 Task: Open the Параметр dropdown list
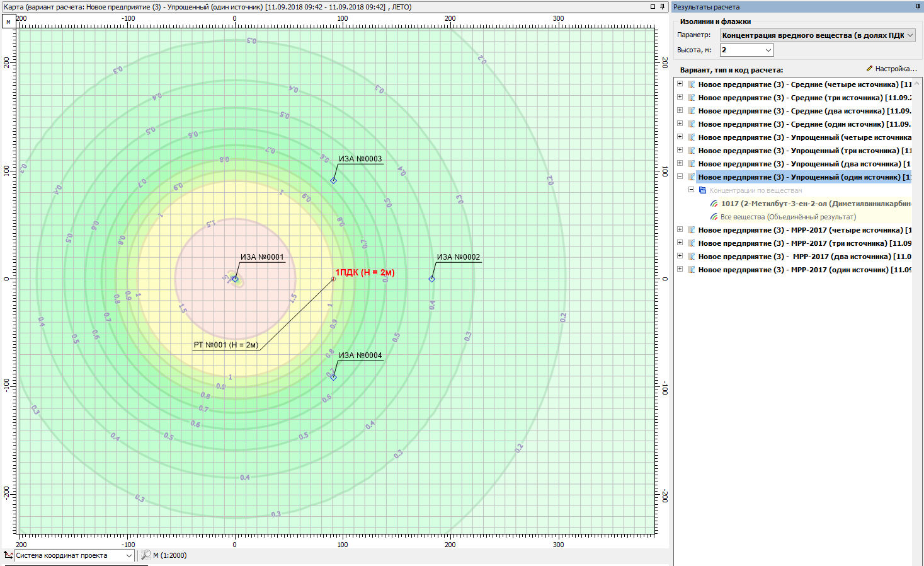pos(910,35)
